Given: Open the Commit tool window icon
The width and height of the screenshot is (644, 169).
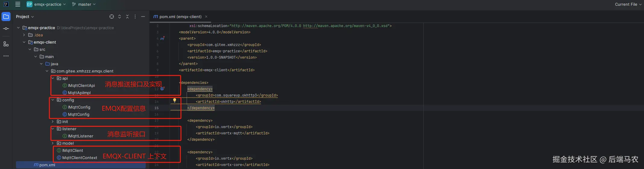Looking at the screenshot, I should tap(6, 29).
